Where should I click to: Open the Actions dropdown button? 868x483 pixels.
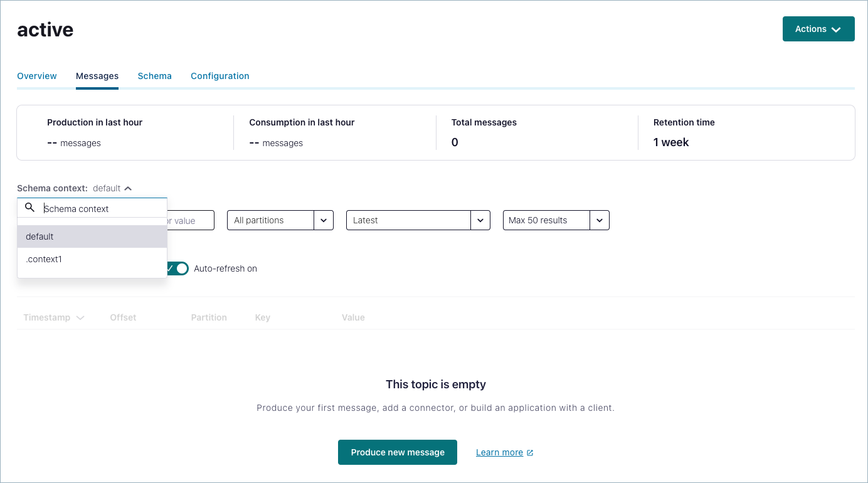point(818,29)
